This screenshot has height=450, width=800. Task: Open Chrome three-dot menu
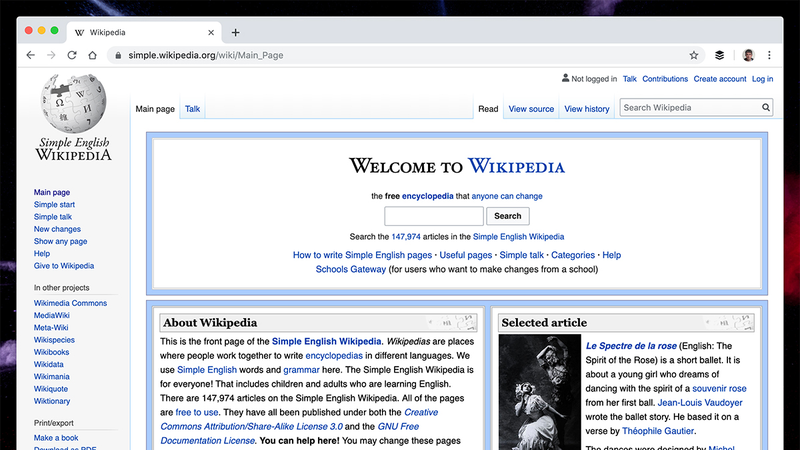click(x=769, y=55)
